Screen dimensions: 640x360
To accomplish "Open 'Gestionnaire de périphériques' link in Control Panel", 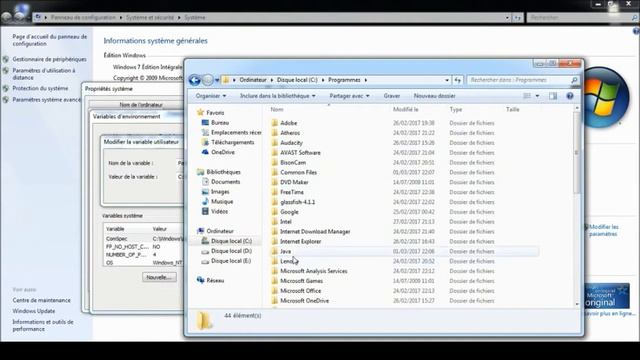I will click(x=49, y=59).
